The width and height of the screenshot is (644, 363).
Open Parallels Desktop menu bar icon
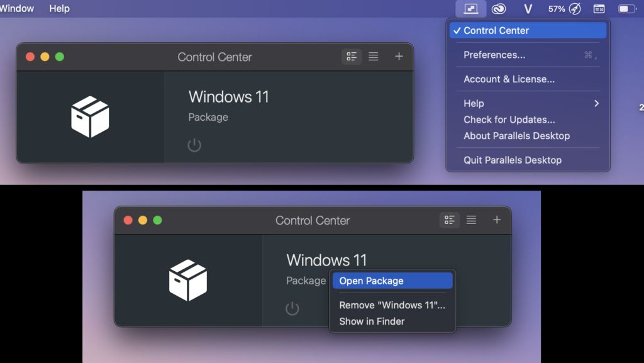click(470, 9)
